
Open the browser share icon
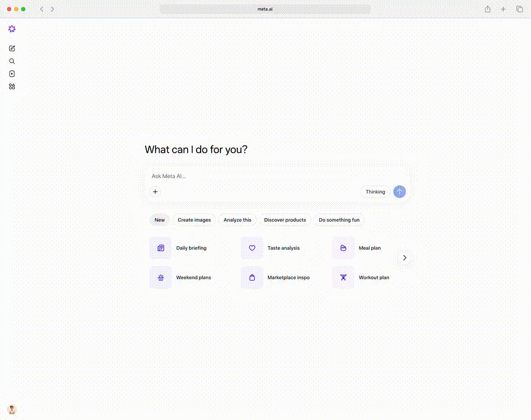click(487, 9)
